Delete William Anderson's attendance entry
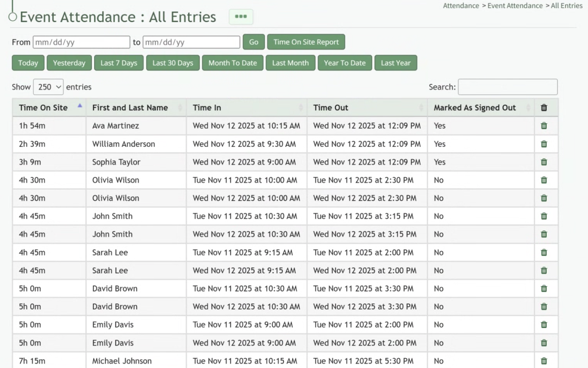588x368 pixels. click(544, 144)
